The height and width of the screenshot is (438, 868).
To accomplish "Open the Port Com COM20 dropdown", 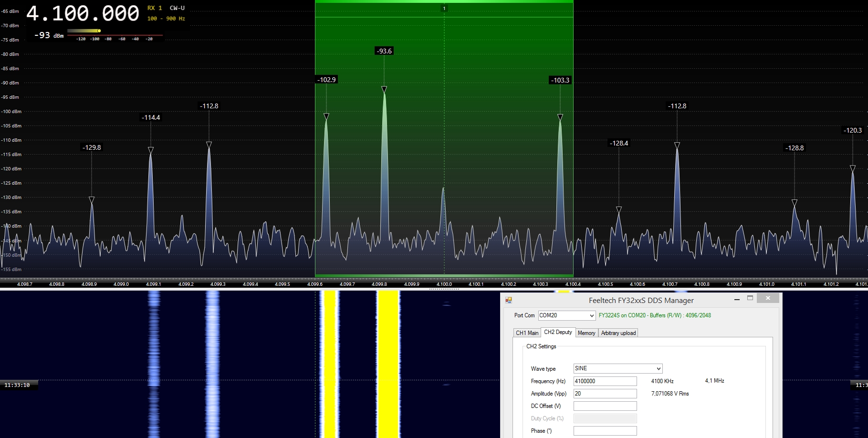I will (x=592, y=315).
